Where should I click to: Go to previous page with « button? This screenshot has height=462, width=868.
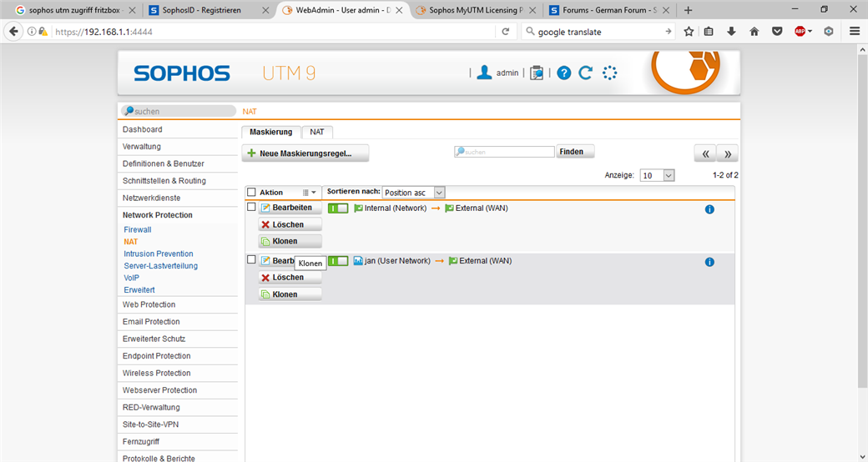coord(705,153)
